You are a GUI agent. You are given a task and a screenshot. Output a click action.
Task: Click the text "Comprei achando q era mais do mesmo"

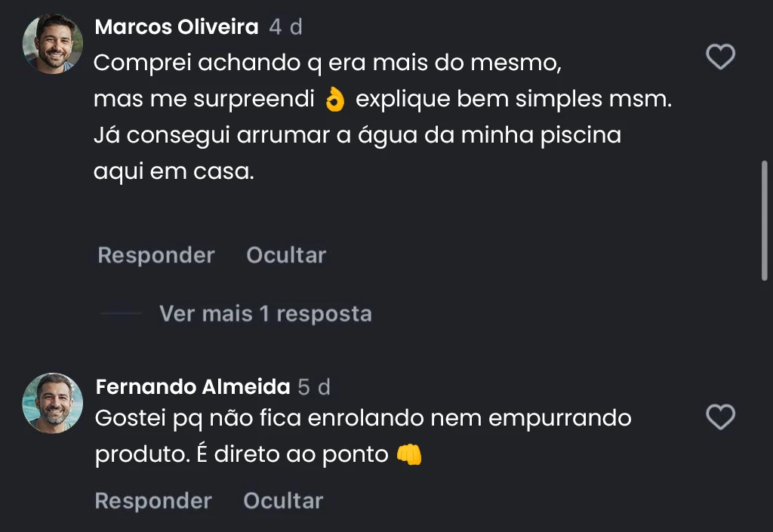pyautogui.click(x=327, y=63)
